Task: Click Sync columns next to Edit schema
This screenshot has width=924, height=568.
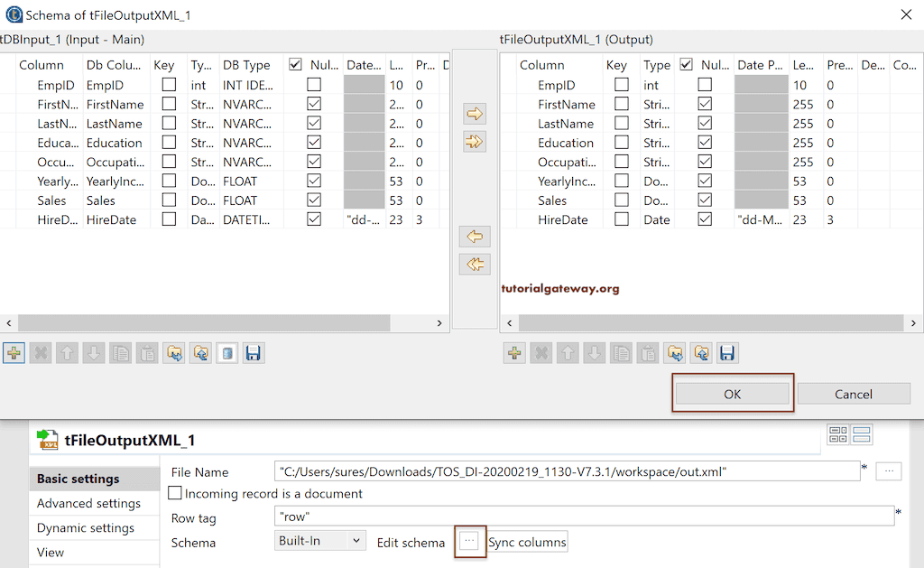Action: [527, 542]
